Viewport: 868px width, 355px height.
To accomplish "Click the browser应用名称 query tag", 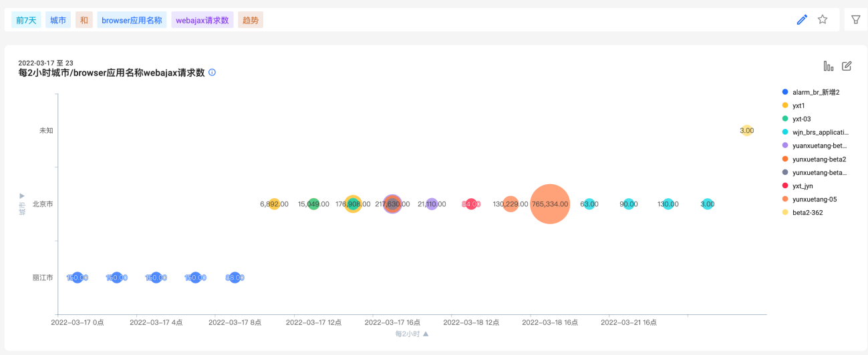I will (x=132, y=20).
